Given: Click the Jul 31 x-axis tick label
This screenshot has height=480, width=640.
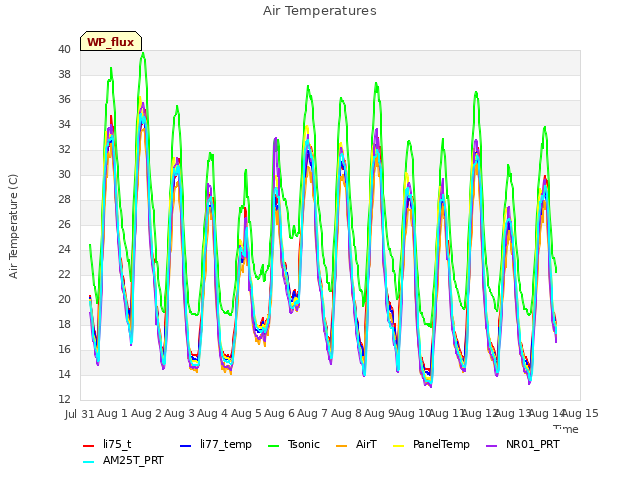Looking at the screenshot, I should point(80,414).
